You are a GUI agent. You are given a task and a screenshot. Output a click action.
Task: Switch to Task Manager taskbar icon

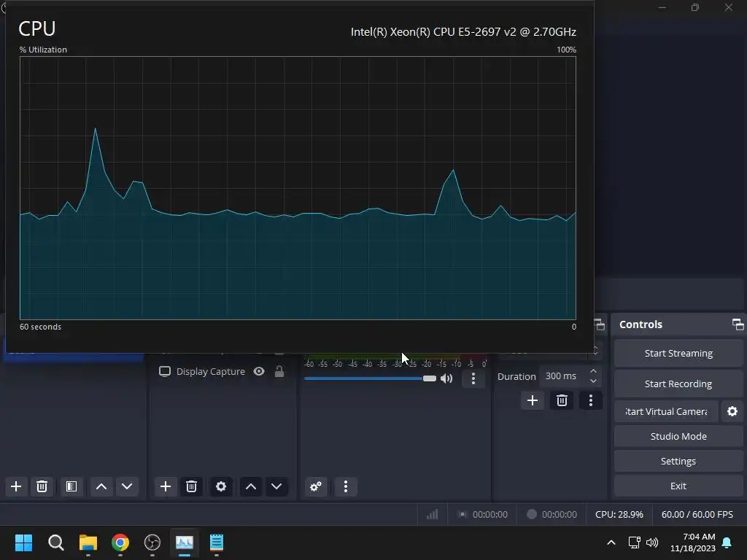(x=185, y=542)
